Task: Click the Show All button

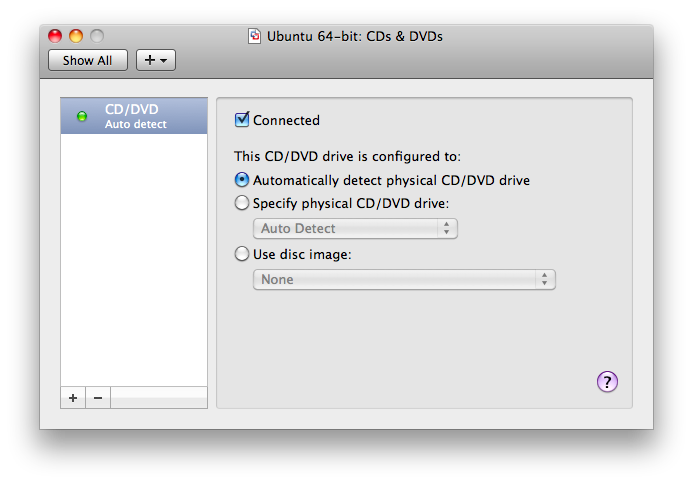Action: coord(88,60)
